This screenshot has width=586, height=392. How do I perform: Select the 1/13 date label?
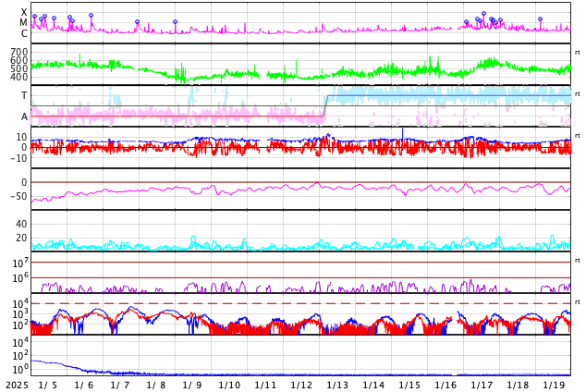click(x=337, y=386)
